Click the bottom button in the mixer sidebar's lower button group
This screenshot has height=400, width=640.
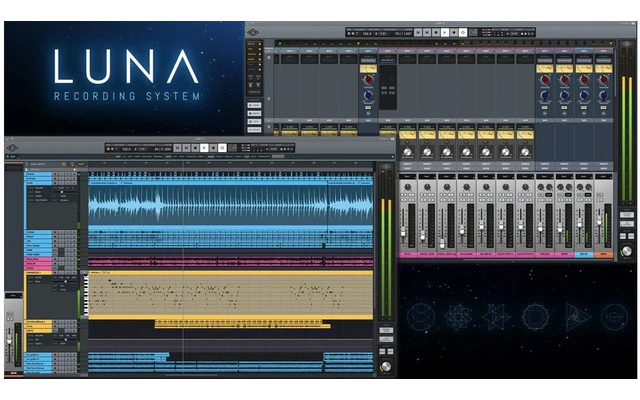254,130
